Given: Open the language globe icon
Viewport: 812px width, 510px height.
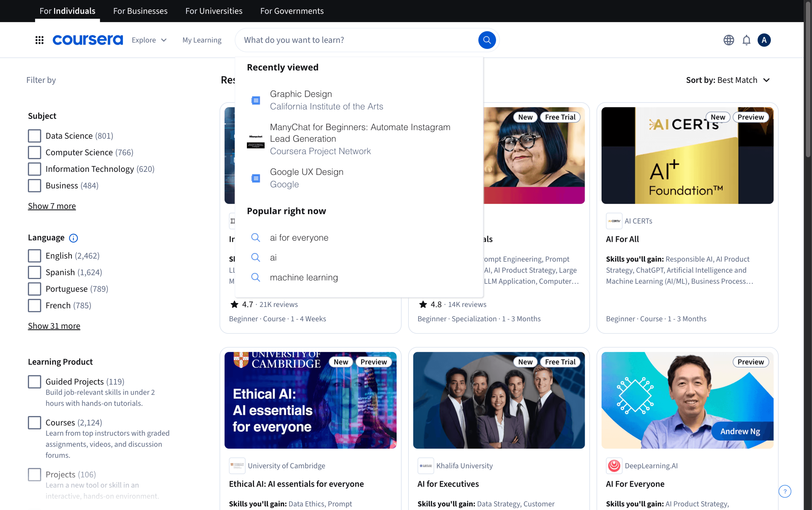Looking at the screenshot, I should (x=728, y=40).
